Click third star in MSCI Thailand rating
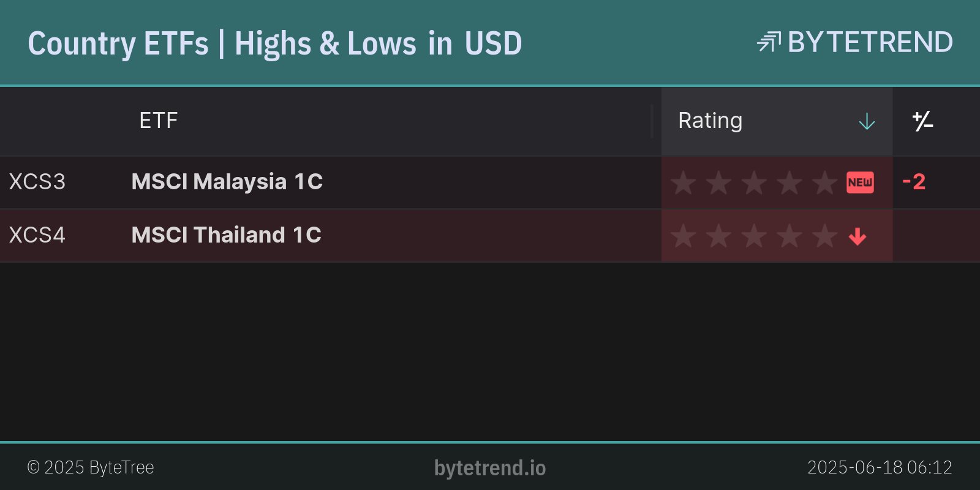This screenshot has width=980, height=490. 754,236
